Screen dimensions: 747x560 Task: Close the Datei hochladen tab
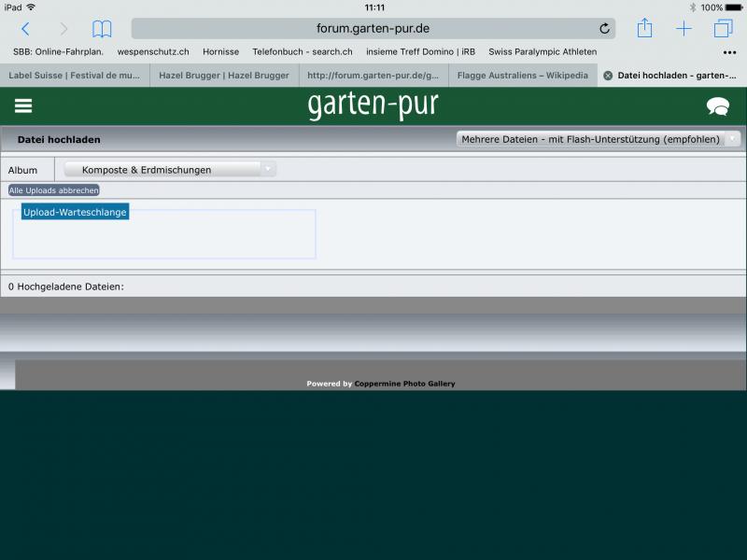[x=608, y=76]
